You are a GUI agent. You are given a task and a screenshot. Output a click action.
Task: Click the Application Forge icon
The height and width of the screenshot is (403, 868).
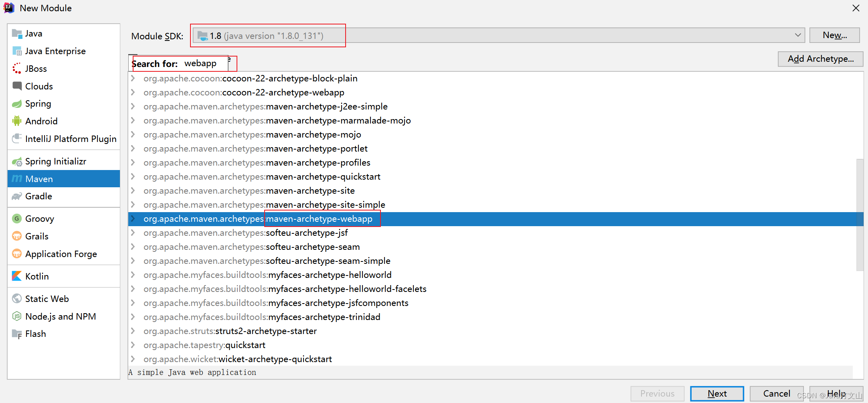tap(17, 253)
